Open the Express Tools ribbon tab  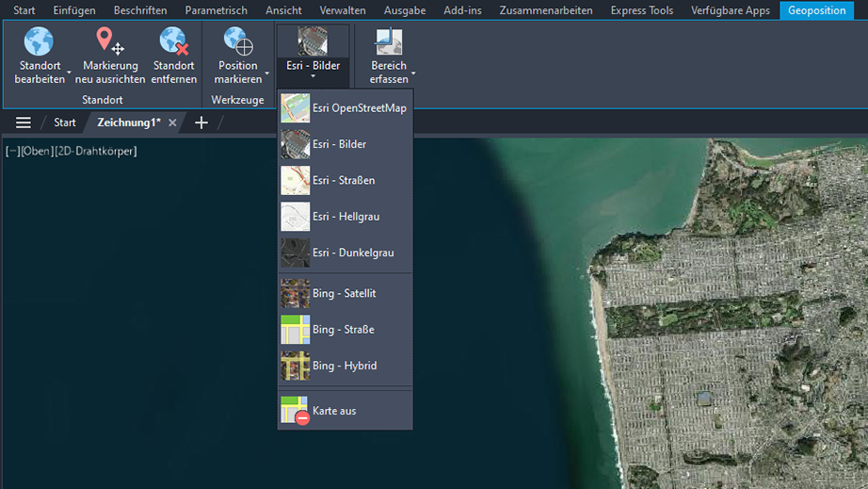(x=642, y=10)
